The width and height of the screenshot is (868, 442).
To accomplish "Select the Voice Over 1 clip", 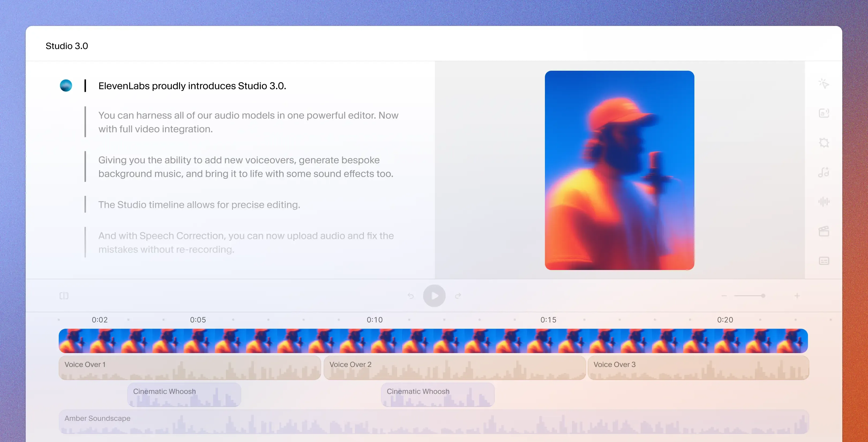I will [x=190, y=368].
